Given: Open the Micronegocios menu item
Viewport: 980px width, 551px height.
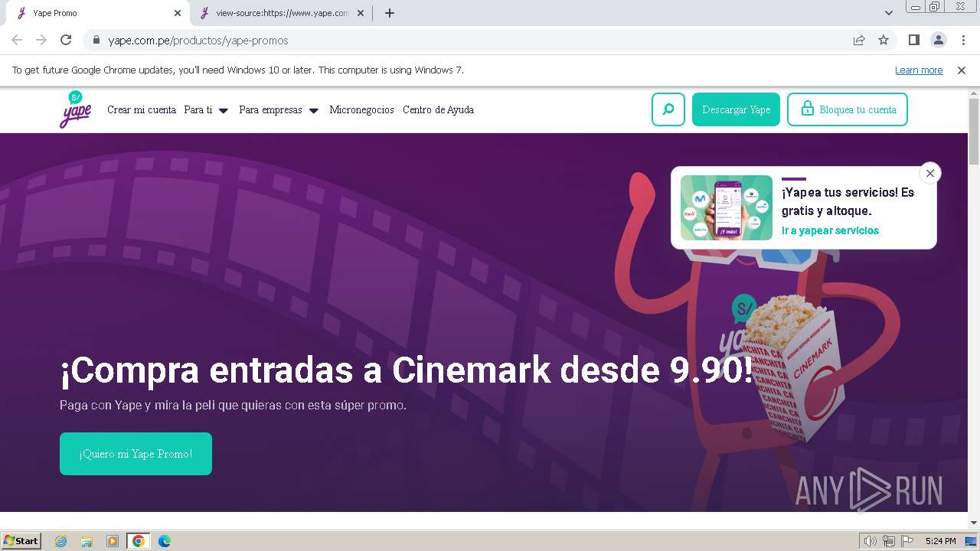Looking at the screenshot, I should 361,109.
